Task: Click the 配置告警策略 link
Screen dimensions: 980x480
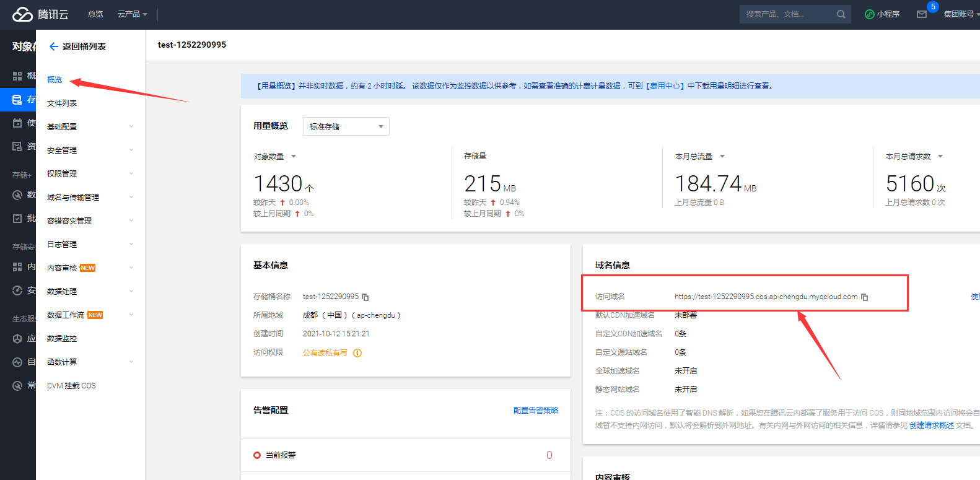Action: click(535, 411)
